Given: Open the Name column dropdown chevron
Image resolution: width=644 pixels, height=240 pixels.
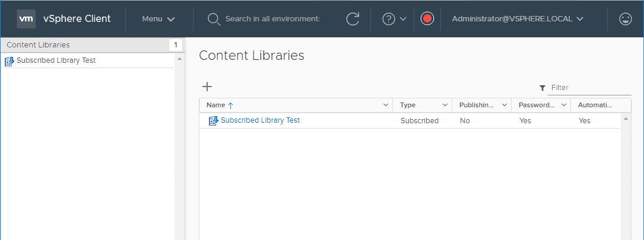Looking at the screenshot, I should pyautogui.click(x=386, y=105).
